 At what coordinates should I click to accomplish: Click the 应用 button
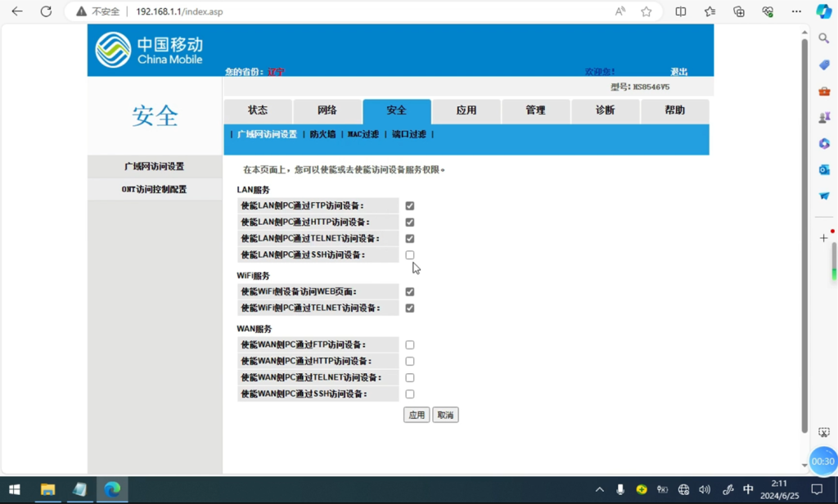coord(417,416)
